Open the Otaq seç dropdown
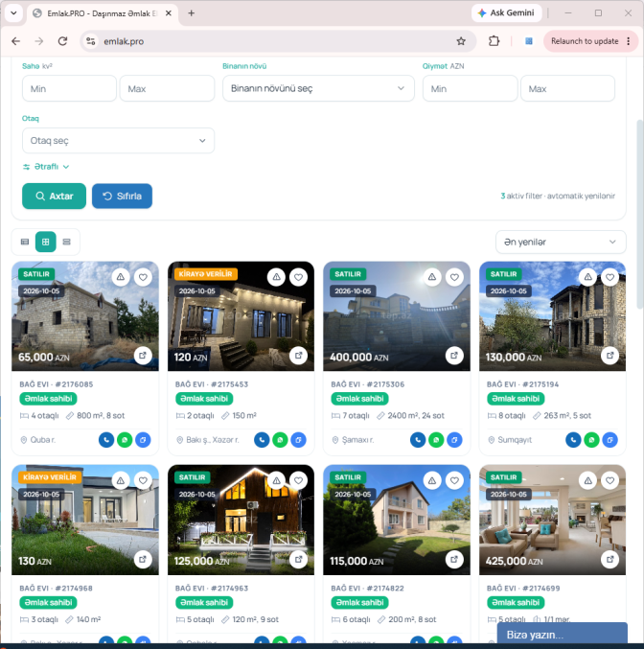Image resolution: width=644 pixels, height=649 pixels. click(119, 141)
